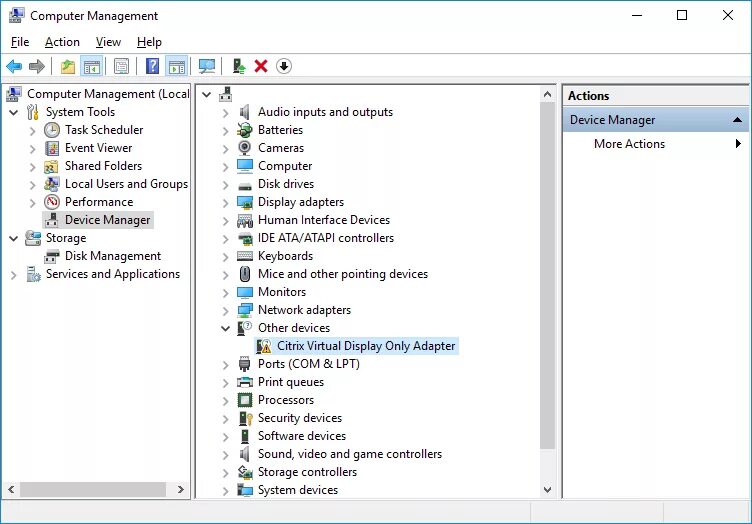Screen dimensions: 752x524
Task: Collapse the Storage node
Action: (x=14, y=238)
